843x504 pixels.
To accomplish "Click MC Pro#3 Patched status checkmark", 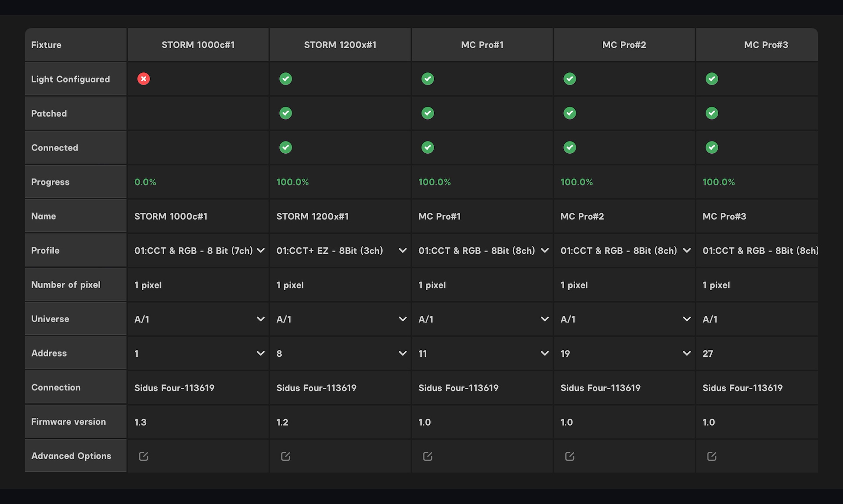I will tap(712, 113).
